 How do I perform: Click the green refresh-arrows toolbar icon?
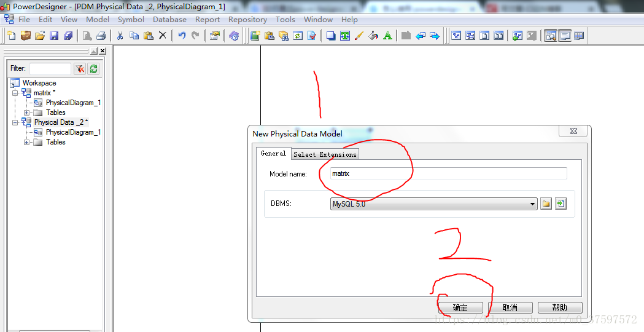pos(298,36)
